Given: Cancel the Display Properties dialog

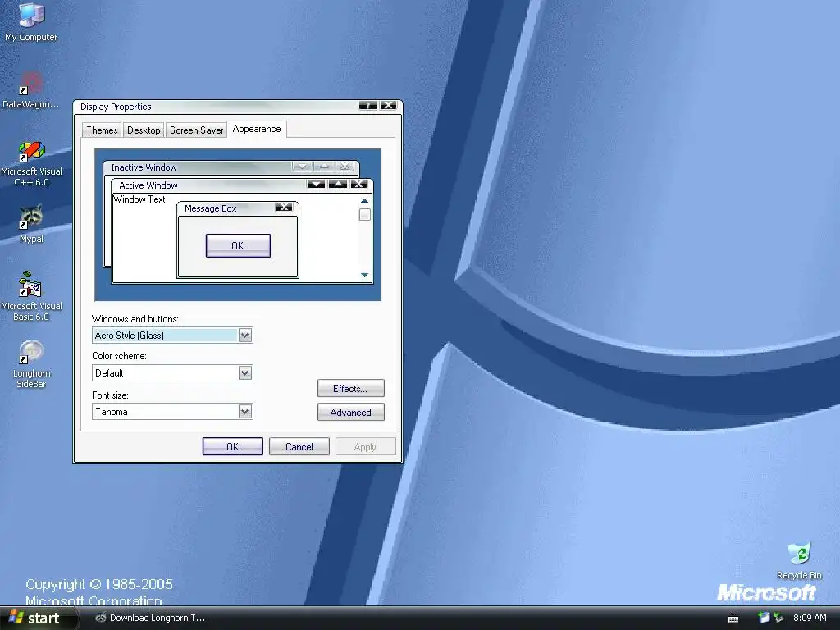Looking at the screenshot, I should point(299,447).
